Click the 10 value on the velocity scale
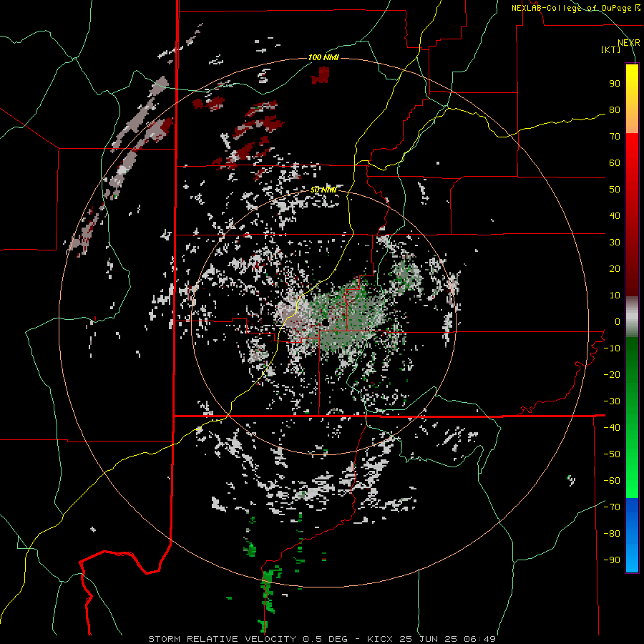Viewport: 644px width, 644px height. pyautogui.click(x=615, y=296)
